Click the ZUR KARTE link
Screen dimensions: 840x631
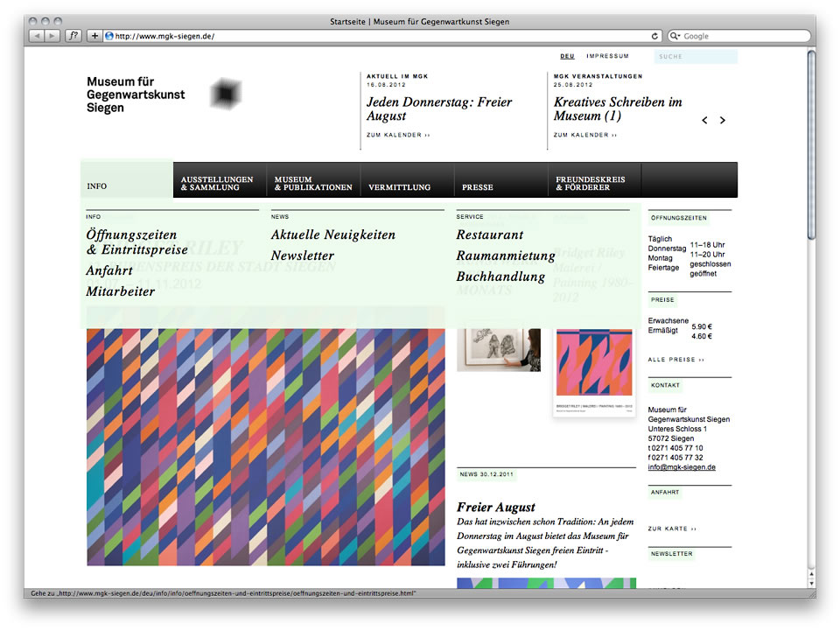point(672,529)
